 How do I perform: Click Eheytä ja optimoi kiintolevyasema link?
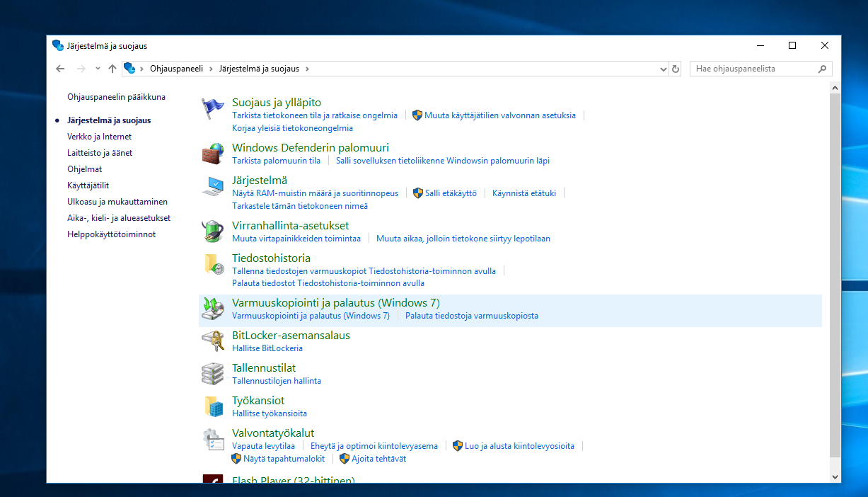pos(374,446)
